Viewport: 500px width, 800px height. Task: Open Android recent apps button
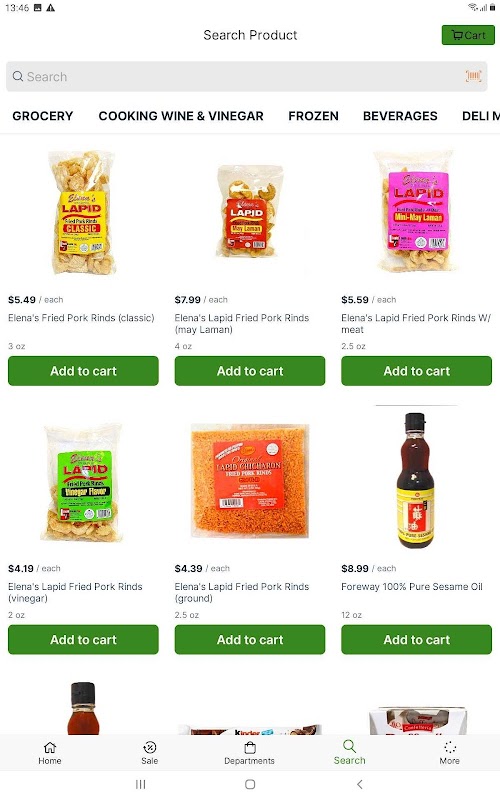140,784
